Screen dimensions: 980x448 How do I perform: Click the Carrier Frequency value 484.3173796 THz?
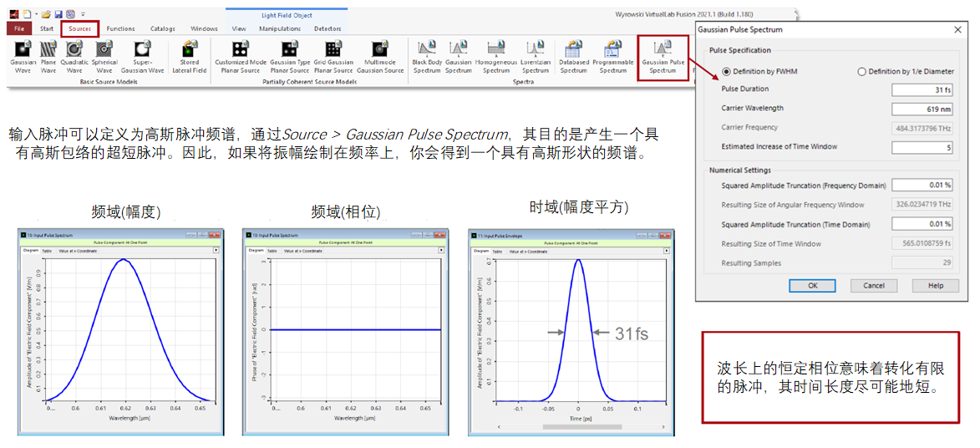click(922, 128)
